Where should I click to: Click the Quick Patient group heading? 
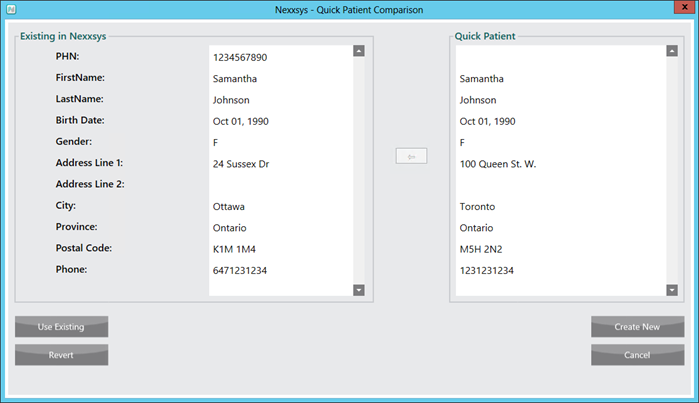[485, 36]
